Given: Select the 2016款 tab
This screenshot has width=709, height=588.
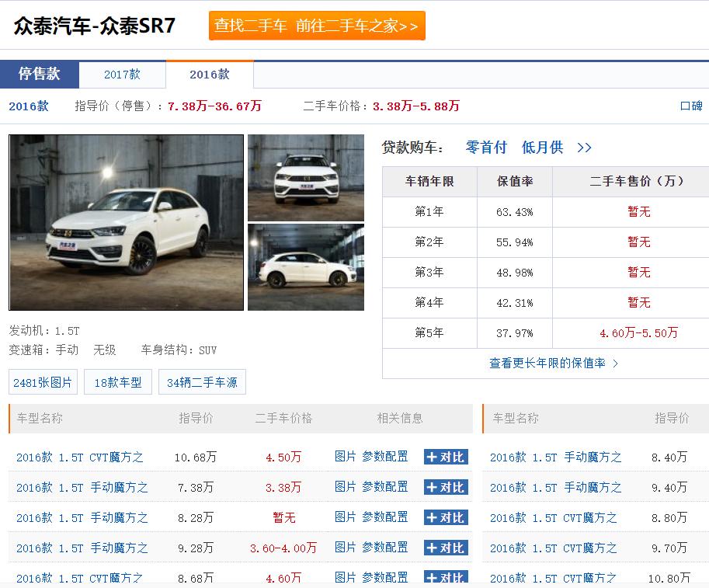Looking at the screenshot, I should point(210,75).
